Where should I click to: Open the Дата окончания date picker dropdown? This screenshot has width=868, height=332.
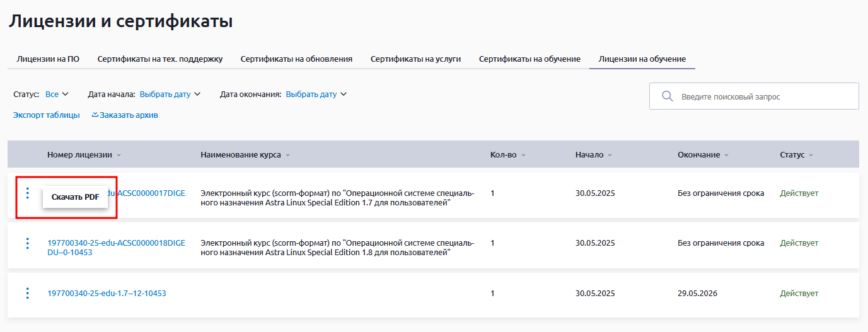pyautogui.click(x=316, y=94)
